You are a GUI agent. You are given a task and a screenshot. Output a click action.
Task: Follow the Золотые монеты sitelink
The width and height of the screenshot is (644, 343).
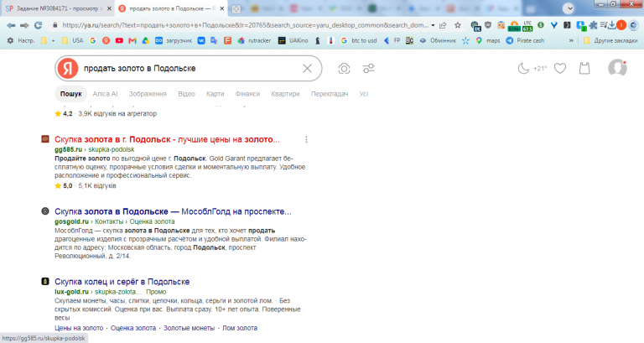tap(189, 328)
